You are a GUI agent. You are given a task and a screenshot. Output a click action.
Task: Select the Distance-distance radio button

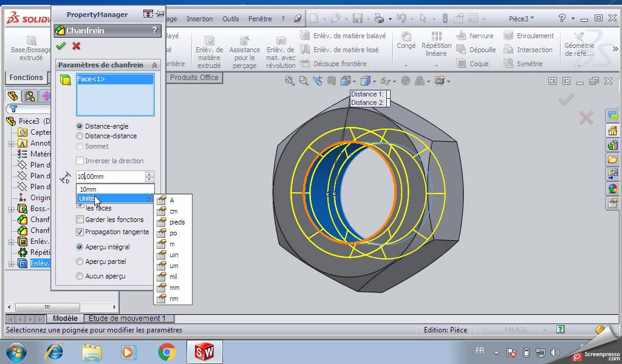click(80, 136)
